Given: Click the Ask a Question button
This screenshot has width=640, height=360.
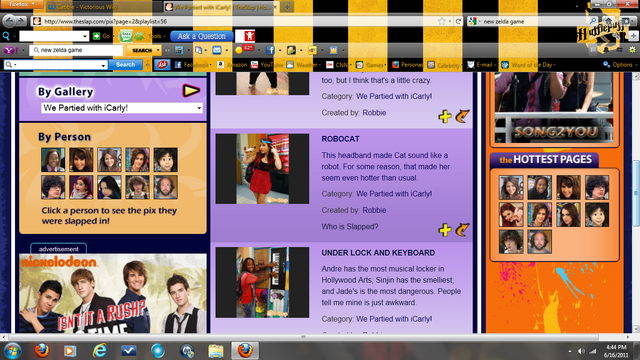Looking at the screenshot, I should 202,36.
